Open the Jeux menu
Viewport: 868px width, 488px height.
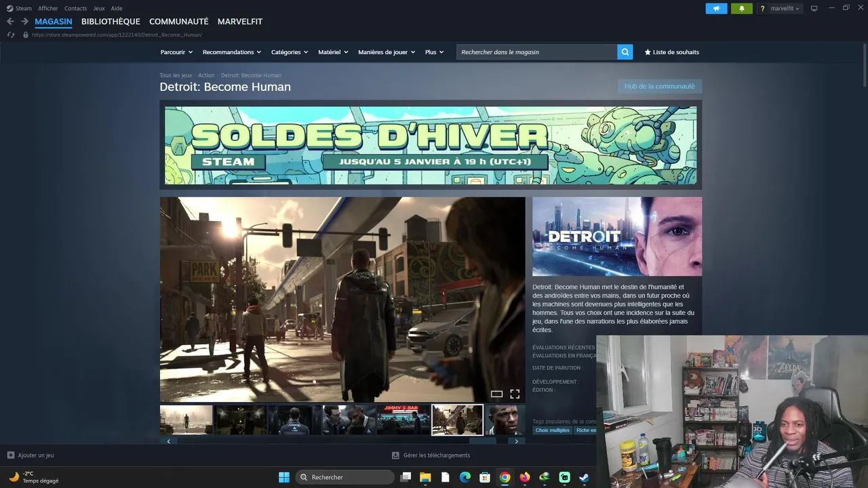point(99,8)
